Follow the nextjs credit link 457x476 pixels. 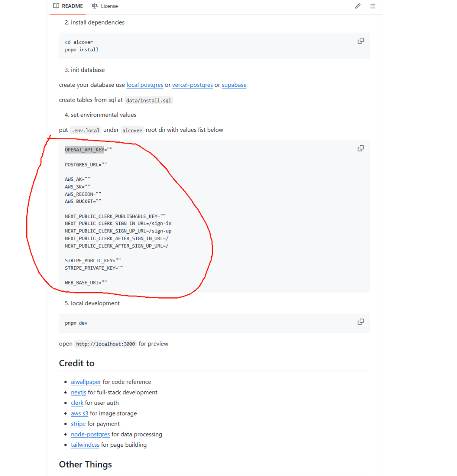click(78, 393)
